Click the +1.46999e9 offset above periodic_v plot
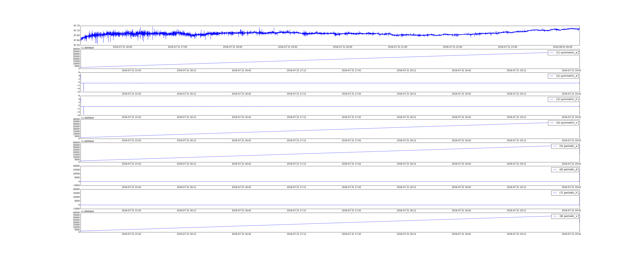 [87, 212]
